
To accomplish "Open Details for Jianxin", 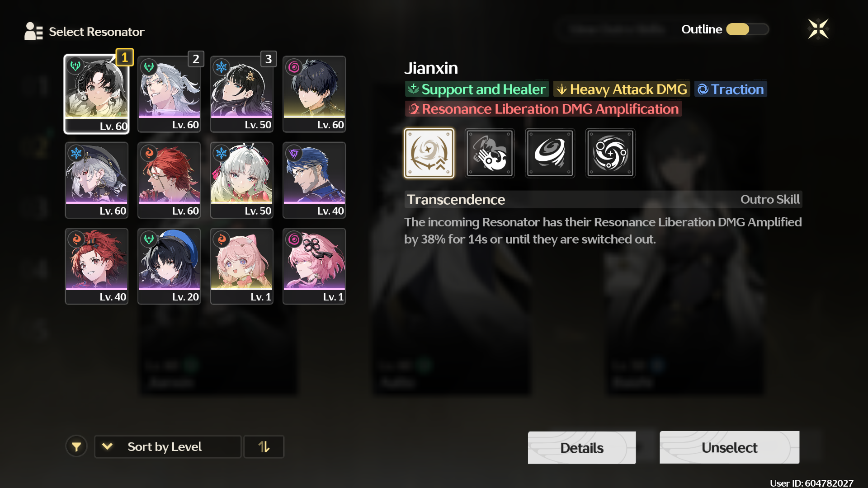I will click(582, 447).
